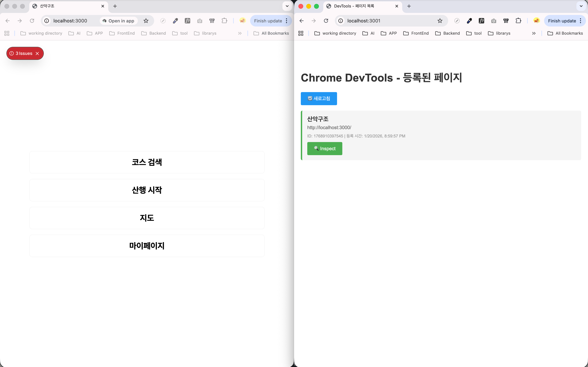
Task: Expand hidden bookmarks chevron in right window
Action: pos(534,33)
